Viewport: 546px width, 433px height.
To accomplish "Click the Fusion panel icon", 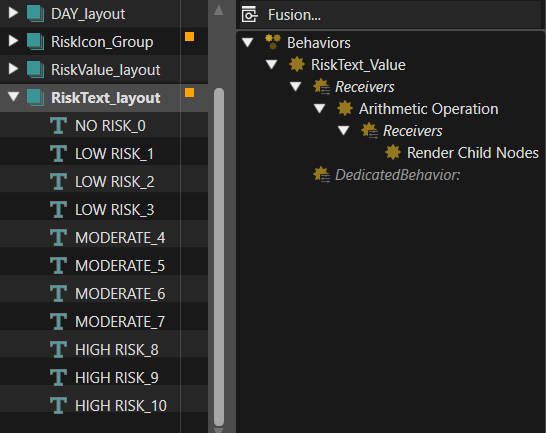I will point(250,14).
